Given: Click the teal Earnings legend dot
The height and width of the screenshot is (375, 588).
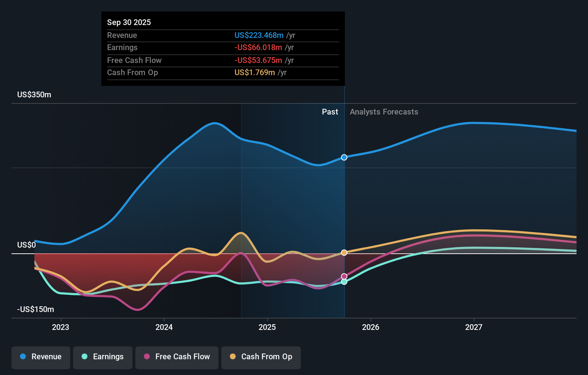Looking at the screenshot, I should (85, 357).
